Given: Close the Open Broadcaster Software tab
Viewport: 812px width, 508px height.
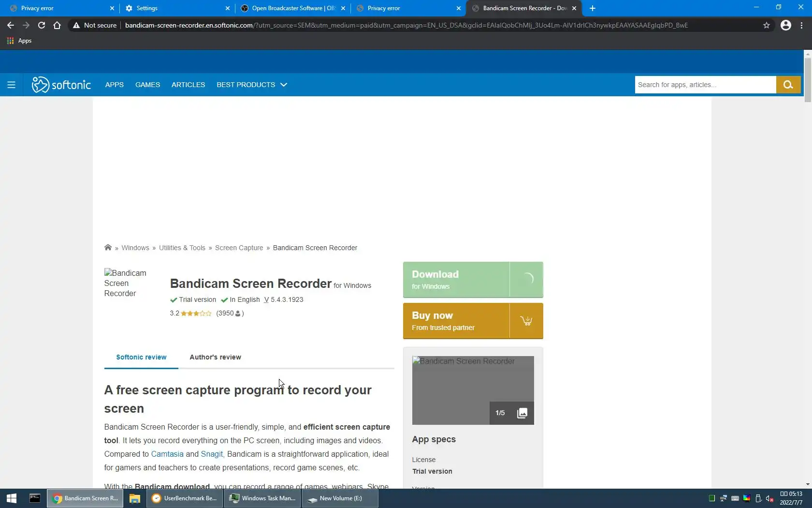Looking at the screenshot, I should coord(343,8).
